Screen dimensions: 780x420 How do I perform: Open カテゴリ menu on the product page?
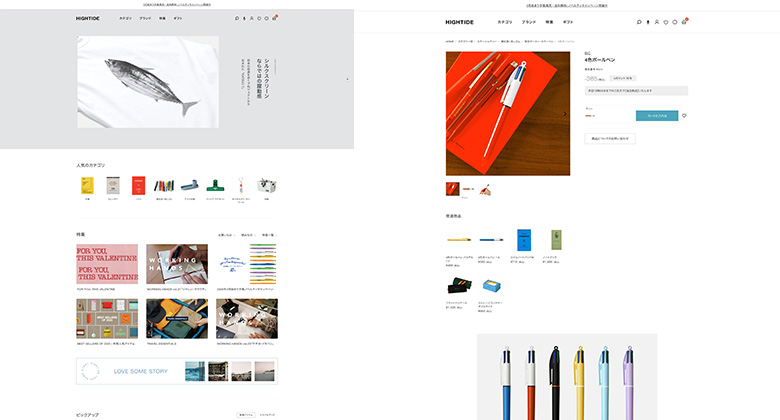505,22
